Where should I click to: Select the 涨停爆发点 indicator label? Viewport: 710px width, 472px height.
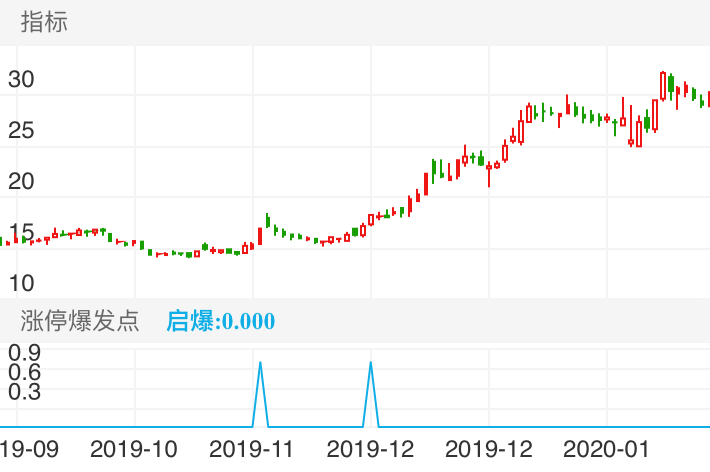click(80, 321)
